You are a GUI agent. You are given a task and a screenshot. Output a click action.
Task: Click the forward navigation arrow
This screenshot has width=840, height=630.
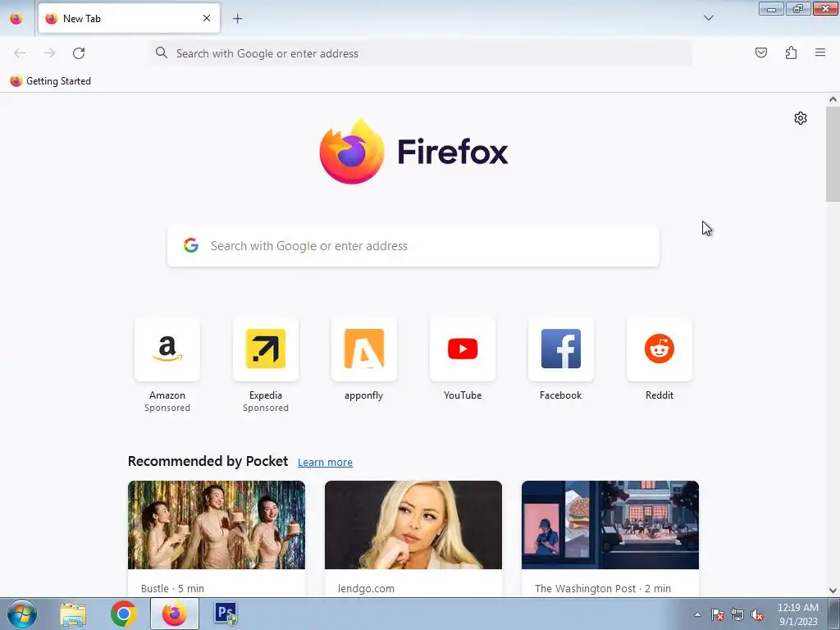[x=49, y=53]
